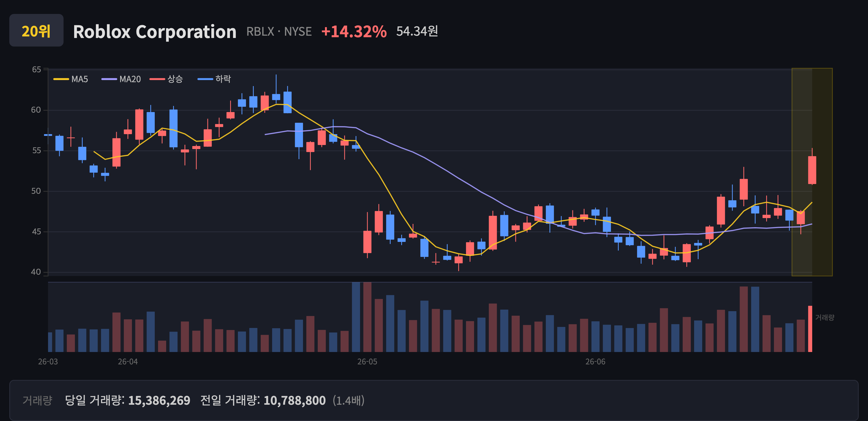
Task: Click the 26-04 date axis label
Action: 128,362
